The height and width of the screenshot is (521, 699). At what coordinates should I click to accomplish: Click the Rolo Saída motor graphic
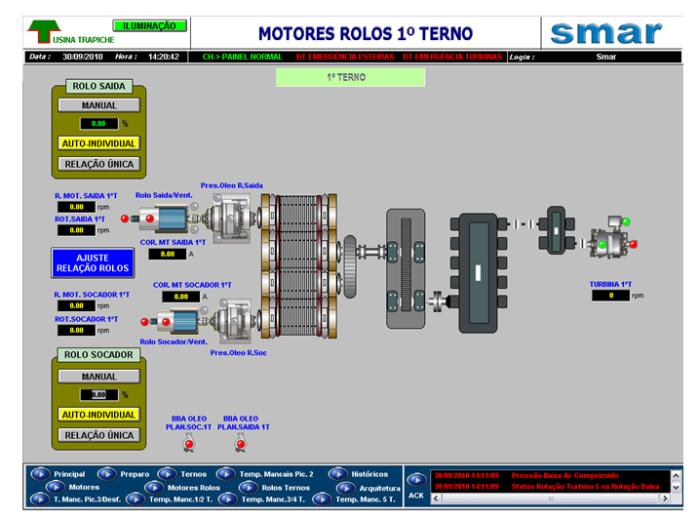(163, 219)
